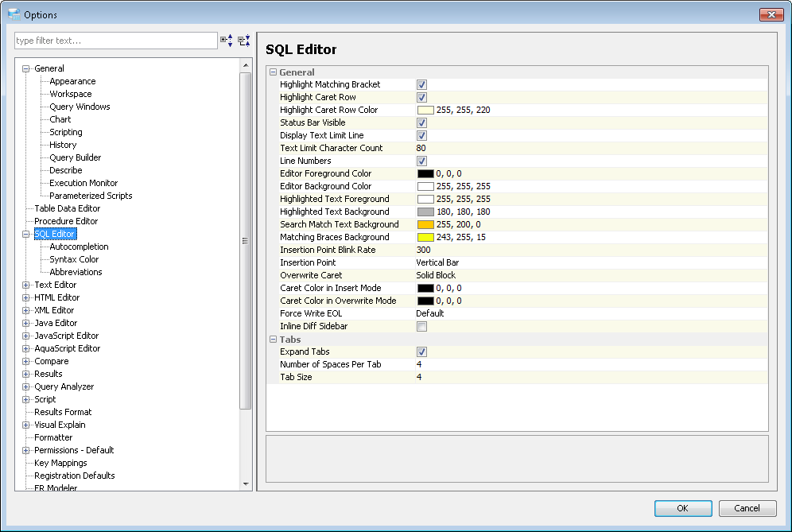The width and height of the screenshot is (792, 532).
Task: Click Insertion Point Blink Rate value 300
Action: point(423,250)
